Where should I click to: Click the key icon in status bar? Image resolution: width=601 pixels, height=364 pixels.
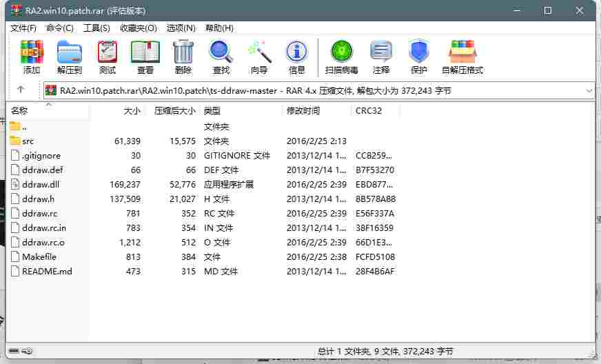27,351
